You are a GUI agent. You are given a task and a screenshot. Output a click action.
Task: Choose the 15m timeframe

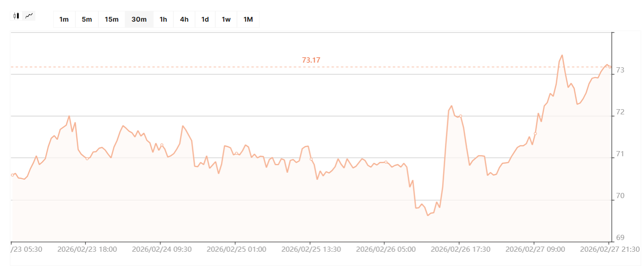(112, 19)
